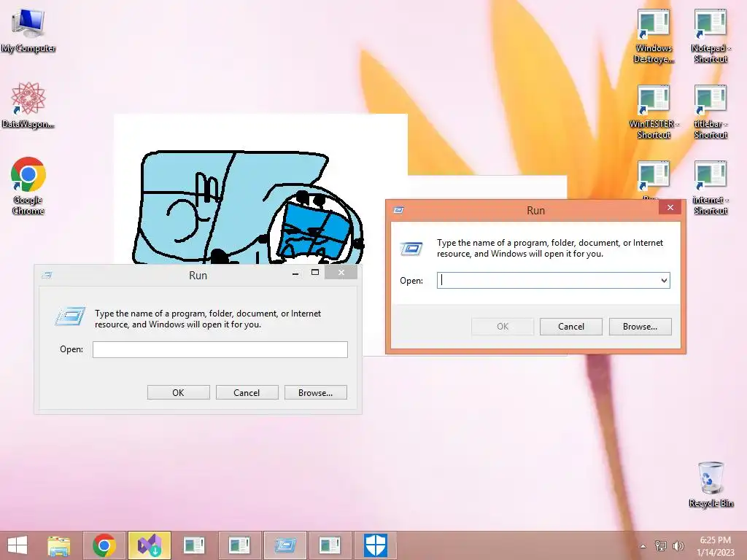Open the DataWagon desktop shortcut
The width and height of the screenshot is (747, 560).
[28, 105]
